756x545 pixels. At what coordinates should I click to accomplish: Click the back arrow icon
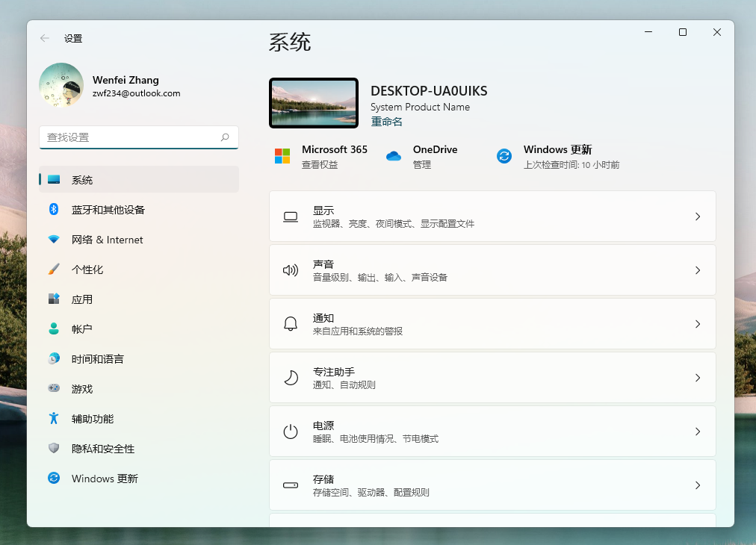coord(45,38)
